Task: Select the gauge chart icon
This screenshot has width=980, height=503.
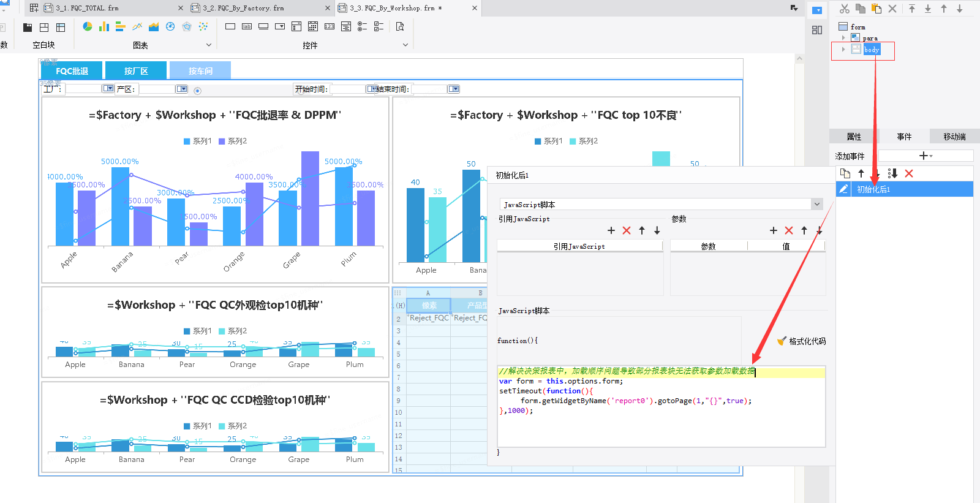Action: 170,26
